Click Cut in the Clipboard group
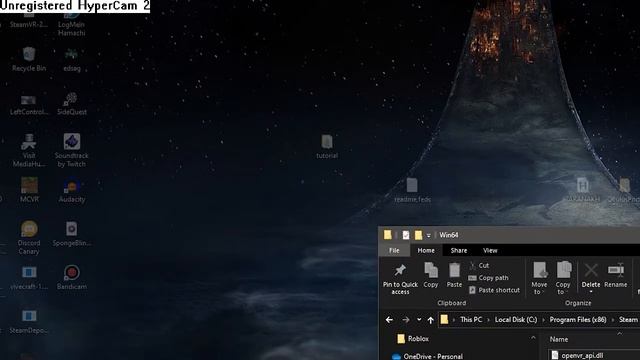The image size is (640, 360). pyautogui.click(x=479, y=265)
